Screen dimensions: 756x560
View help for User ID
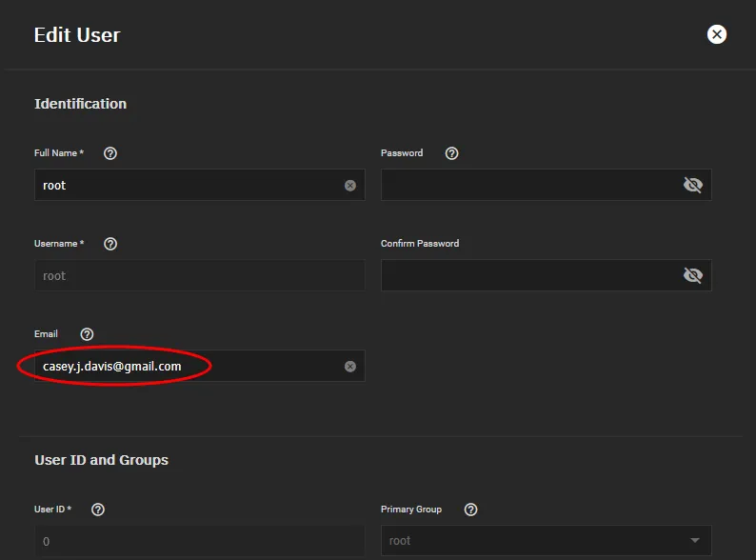pos(97,510)
